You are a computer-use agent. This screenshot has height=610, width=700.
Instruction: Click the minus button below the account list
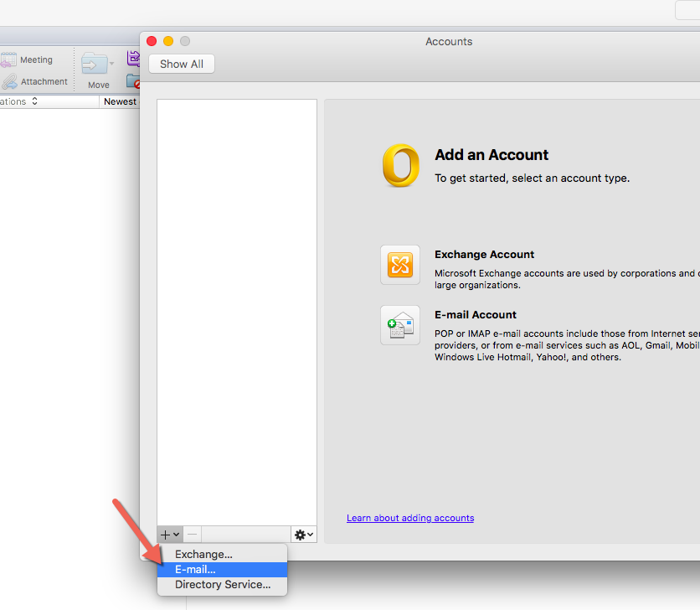point(192,534)
